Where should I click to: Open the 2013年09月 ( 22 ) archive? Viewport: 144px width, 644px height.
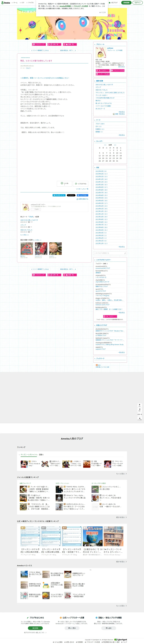(x=101, y=219)
